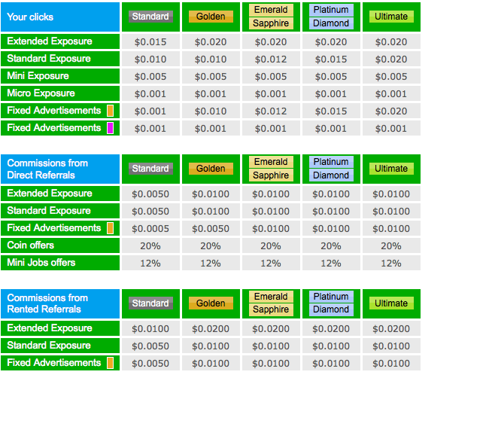Click the Golden $0.0200 Extended Exposure value in Rented Referrals
This screenshot has height=448, width=483.
pos(211,329)
